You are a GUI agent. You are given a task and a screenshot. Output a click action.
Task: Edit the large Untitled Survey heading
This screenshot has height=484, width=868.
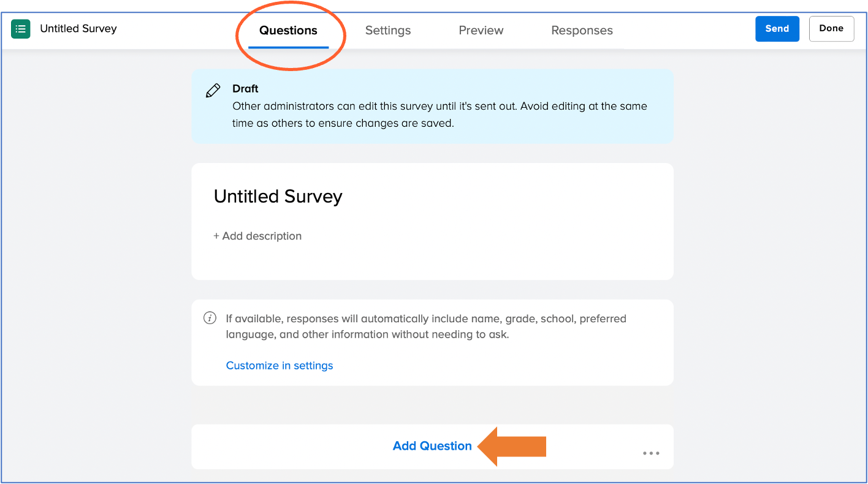click(278, 197)
